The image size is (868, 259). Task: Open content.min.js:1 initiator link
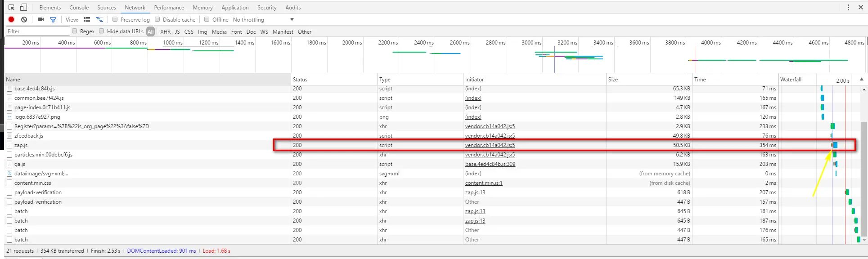tap(484, 183)
